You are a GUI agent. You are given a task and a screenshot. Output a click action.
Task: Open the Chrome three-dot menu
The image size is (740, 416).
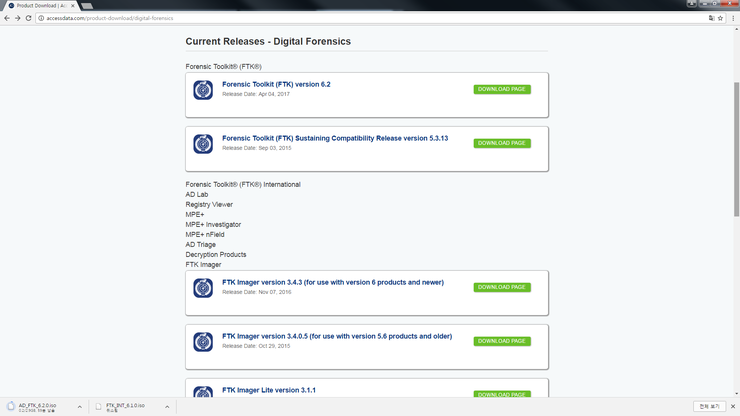tap(733, 18)
